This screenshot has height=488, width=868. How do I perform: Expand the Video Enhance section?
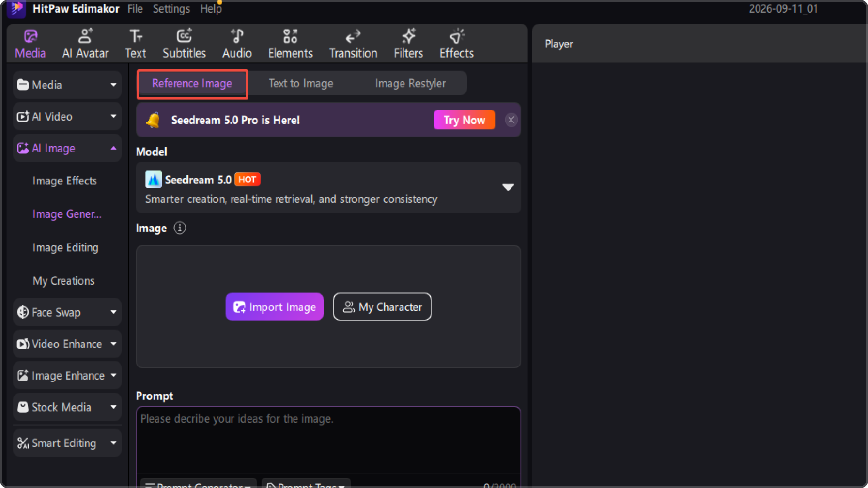point(67,344)
